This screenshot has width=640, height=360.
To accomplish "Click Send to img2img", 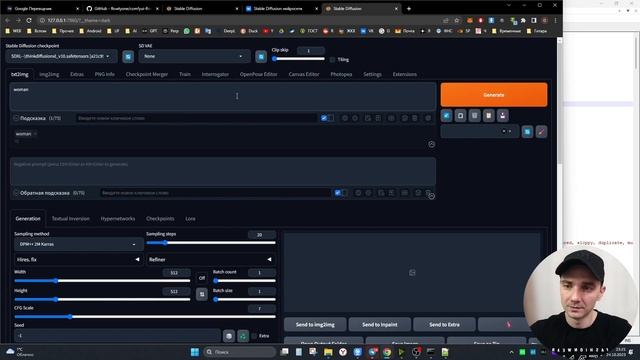I will [315, 324].
